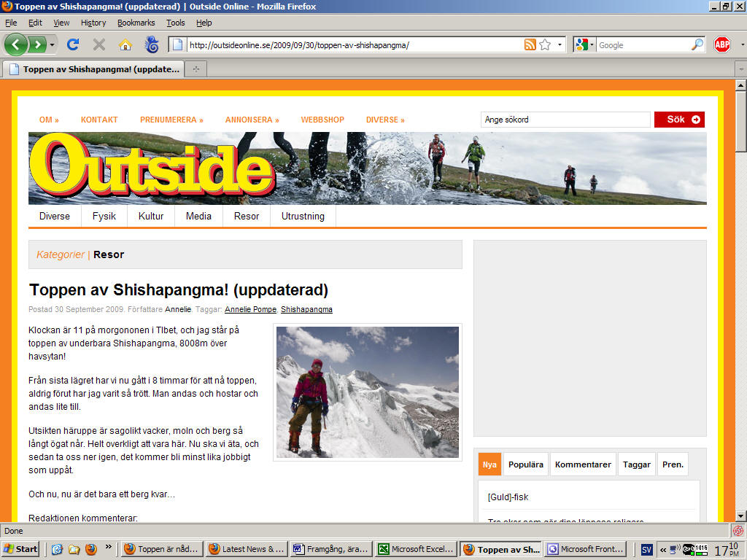Select the Pren. sidebar tab
Screen dimensions: 747x560
tap(673, 464)
